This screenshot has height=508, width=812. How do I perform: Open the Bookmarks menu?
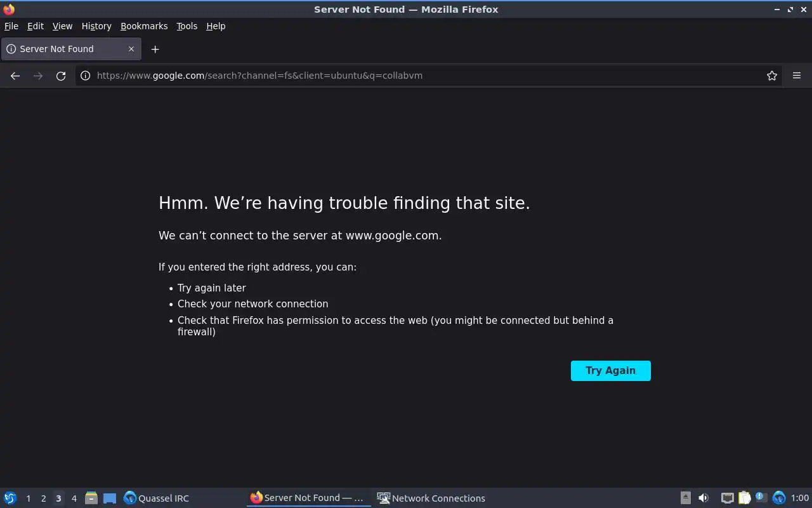pyautogui.click(x=144, y=26)
